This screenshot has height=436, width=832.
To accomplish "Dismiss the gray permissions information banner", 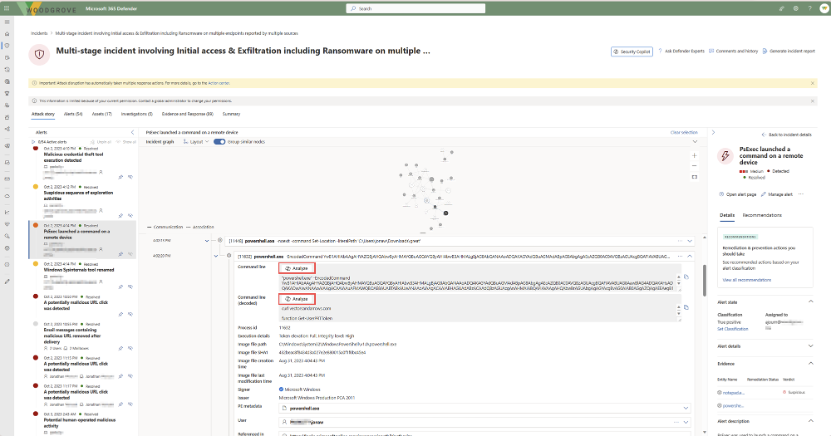I will (x=812, y=101).
